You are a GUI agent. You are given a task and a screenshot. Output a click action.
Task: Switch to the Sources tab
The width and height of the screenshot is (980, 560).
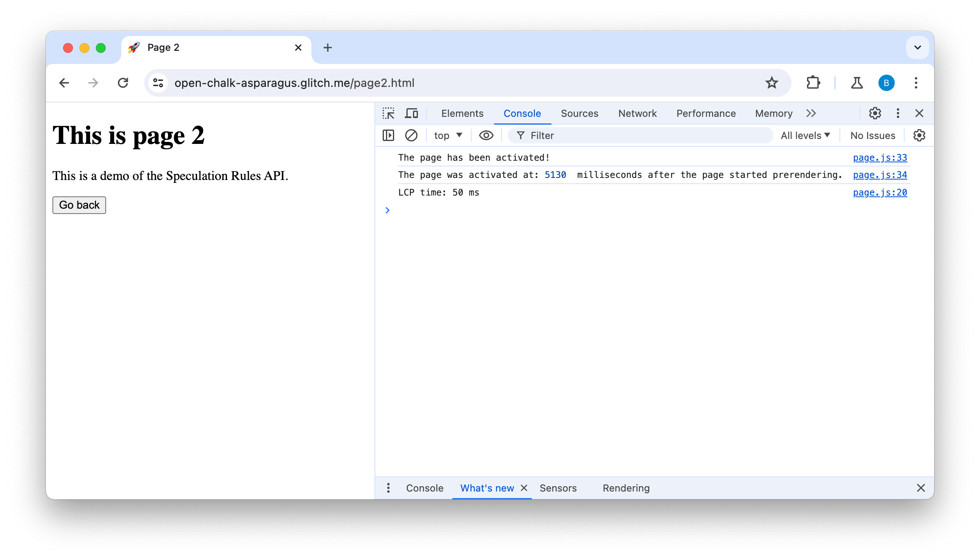coord(579,113)
